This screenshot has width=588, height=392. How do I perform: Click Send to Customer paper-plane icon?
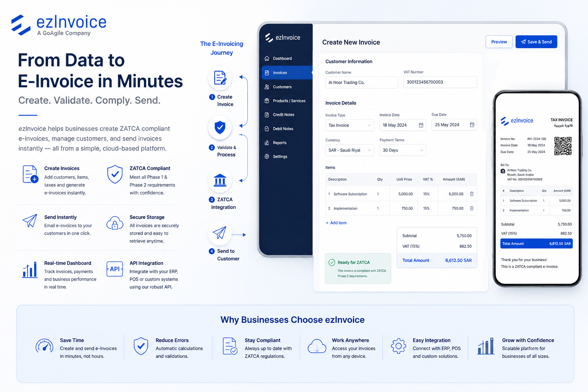[x=220, y=233]
